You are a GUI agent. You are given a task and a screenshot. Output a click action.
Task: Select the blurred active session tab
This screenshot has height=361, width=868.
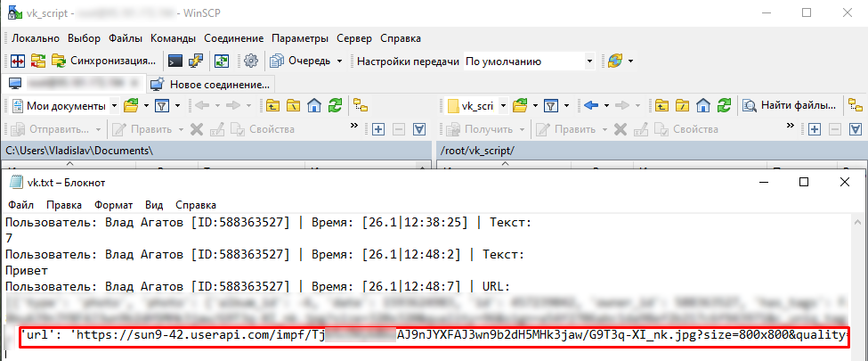[74, 85]
